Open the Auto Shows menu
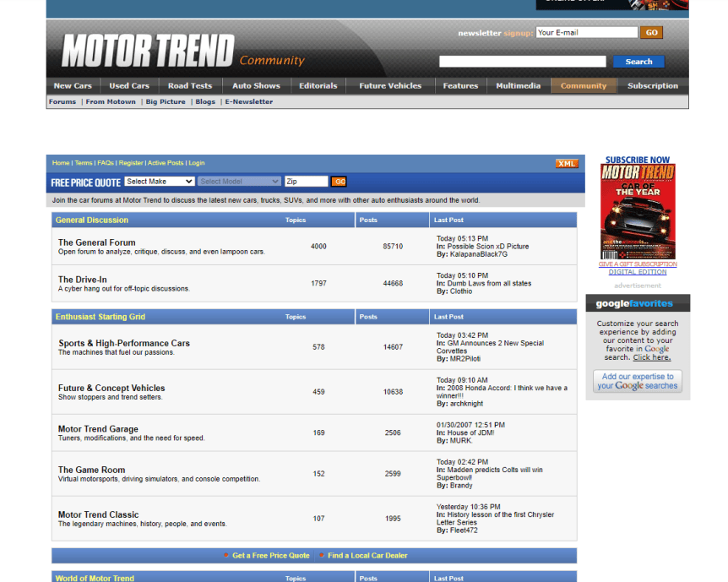Viewport: 728px width, 582px height. click(x=256, y=86)
